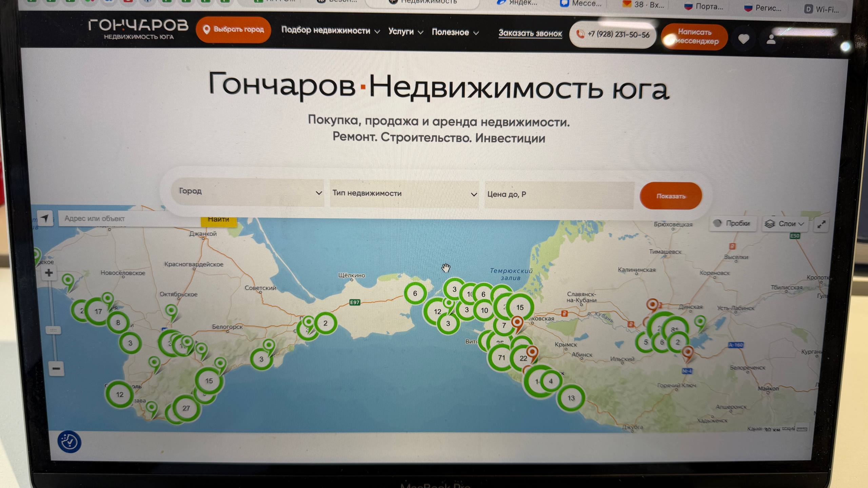This screenshot has height=488, width=868.
Task: Zoom out the map with minus
Action: tap(56, 368)
